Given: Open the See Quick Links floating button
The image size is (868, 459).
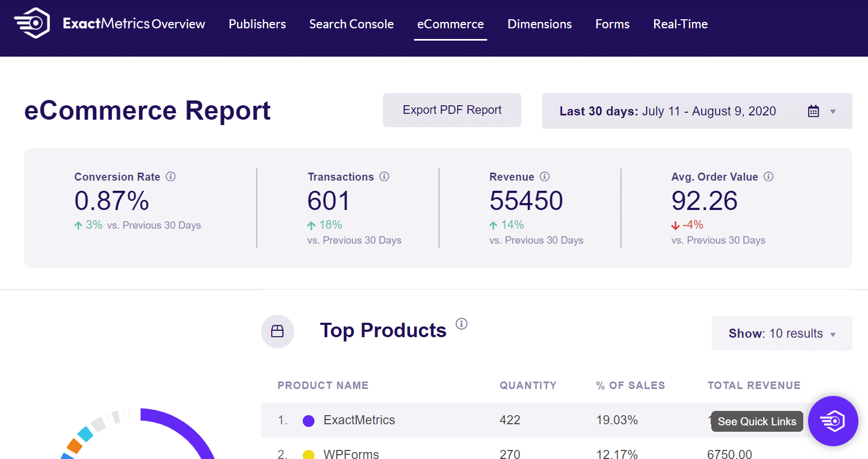Looking at the screenshot, I should (833, 421).
